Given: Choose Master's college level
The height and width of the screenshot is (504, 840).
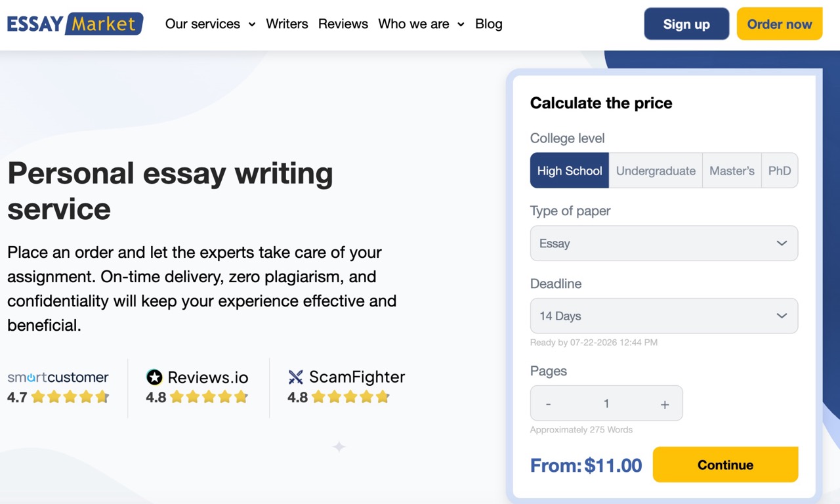Looking at the screenshot, I should (x=732, y=171).
